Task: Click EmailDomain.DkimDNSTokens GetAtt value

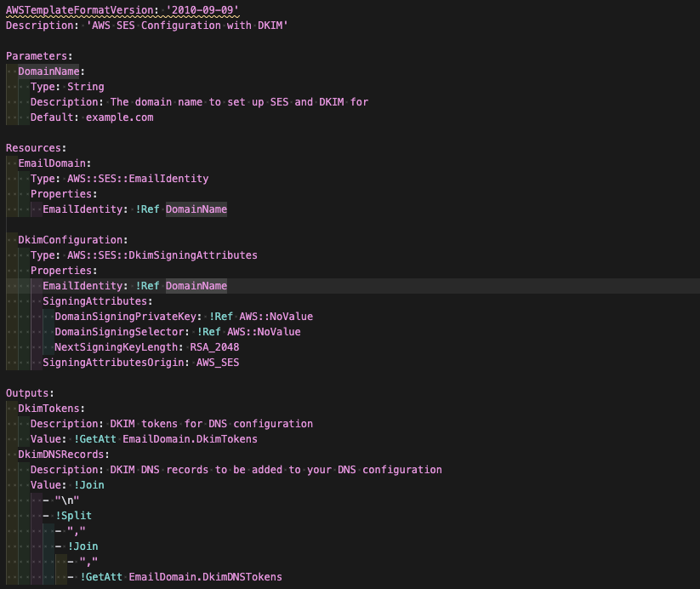Action: [x=205, y=577]
